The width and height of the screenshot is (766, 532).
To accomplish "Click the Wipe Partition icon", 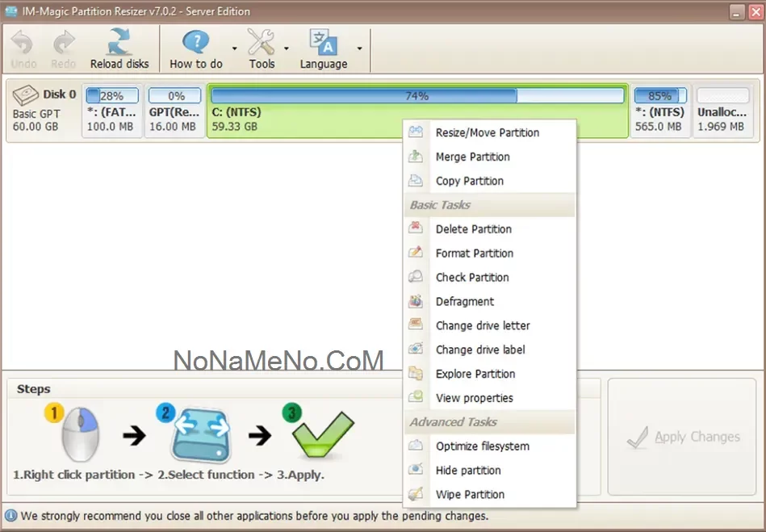I will pyautogui.click(x=416, y=494).
